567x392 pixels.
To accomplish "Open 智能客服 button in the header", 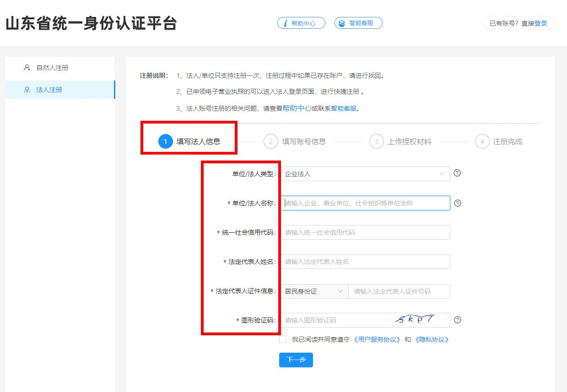I will point(358,23).
